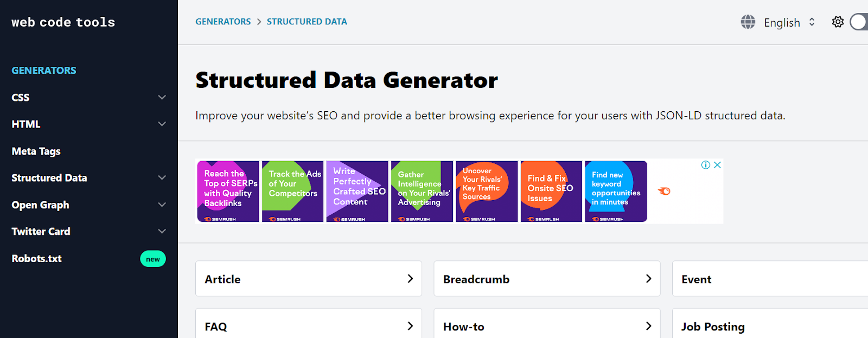Open Meta Tags in sidebar
Screen dimensions: 868x338
click(x=36, y=151)
